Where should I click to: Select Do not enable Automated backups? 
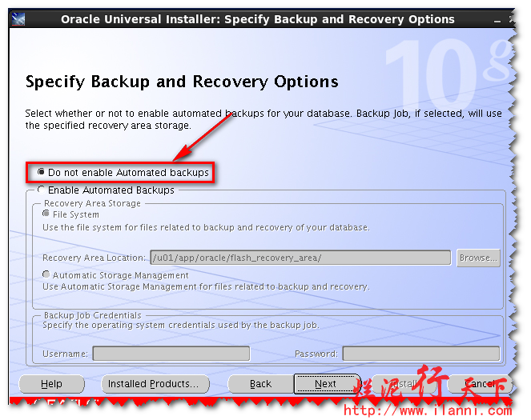42,173
